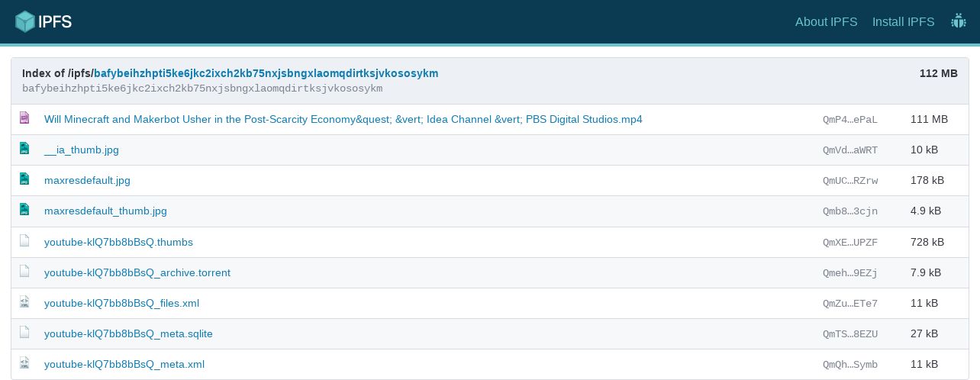
Task: Open the About IPFS link
Action: [827, 22]
